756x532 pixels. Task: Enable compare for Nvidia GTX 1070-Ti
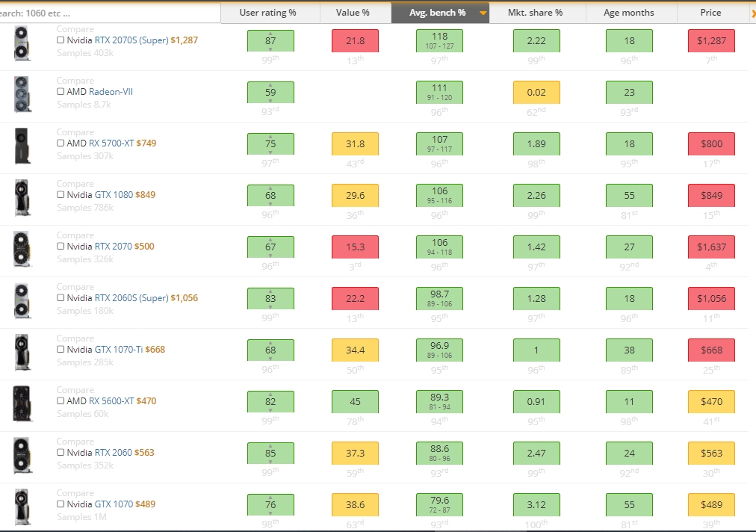(x=61, y=350)
